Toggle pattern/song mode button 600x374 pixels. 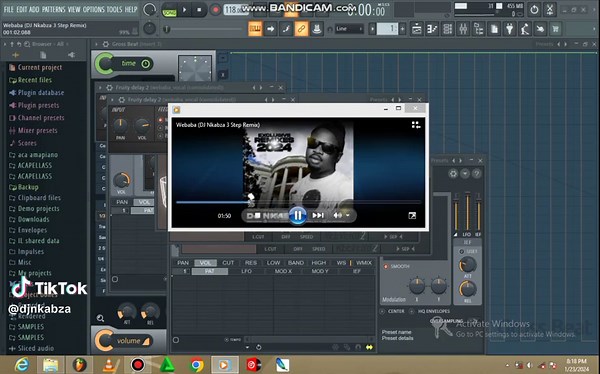[170, 10]
